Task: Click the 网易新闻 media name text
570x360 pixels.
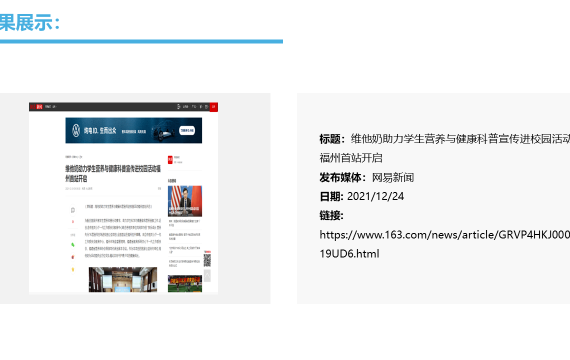Action: tap(393, 177)
